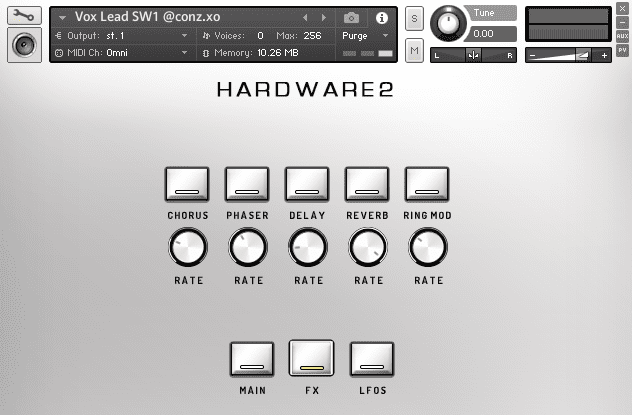The width and height of the screenshot is (632, 415).
Task: Enable the RING MOD effect button
Action: pos(427,185)
